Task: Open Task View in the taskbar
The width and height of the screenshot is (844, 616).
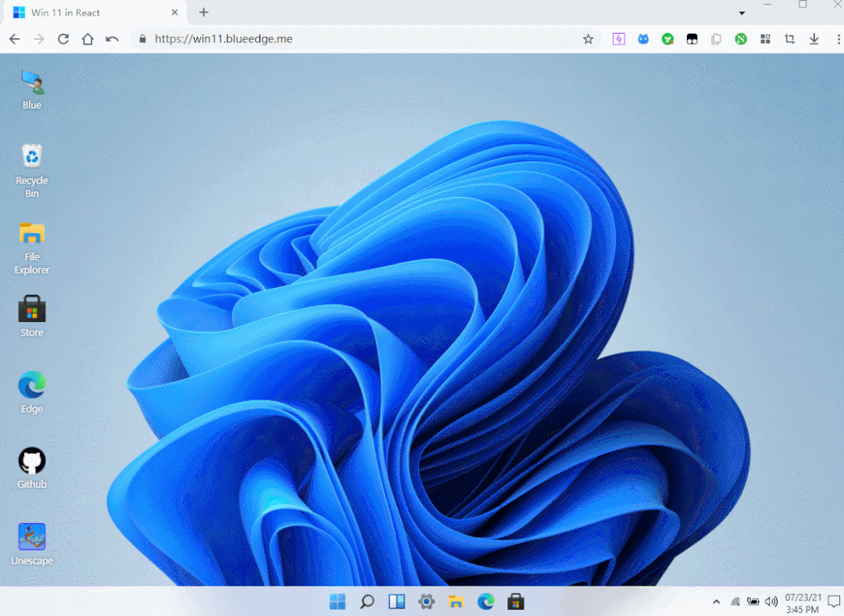Action: point(397,602)
